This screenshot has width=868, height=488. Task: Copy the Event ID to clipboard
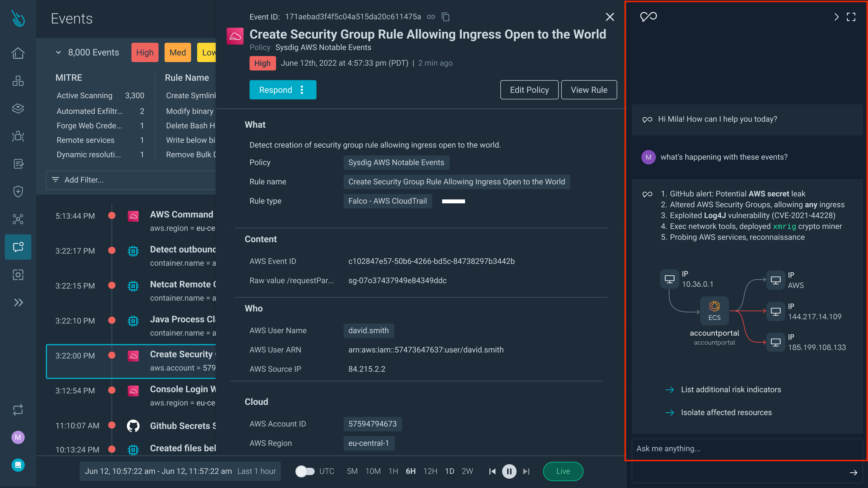[445, 17]
